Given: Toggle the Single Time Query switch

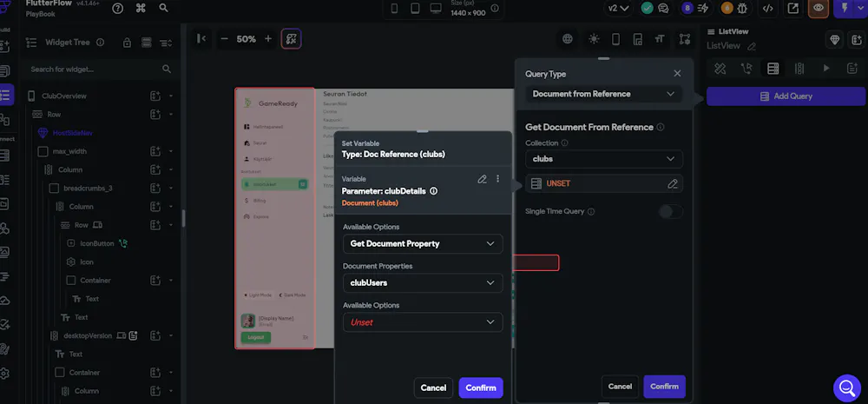Looking at the screenshot, I should tap(670, 211).
